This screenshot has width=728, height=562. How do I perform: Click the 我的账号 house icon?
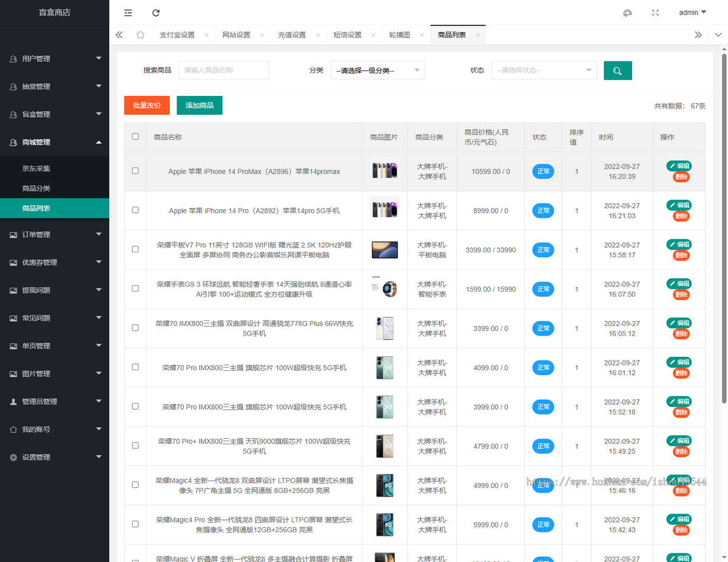(x=13, y=430)
